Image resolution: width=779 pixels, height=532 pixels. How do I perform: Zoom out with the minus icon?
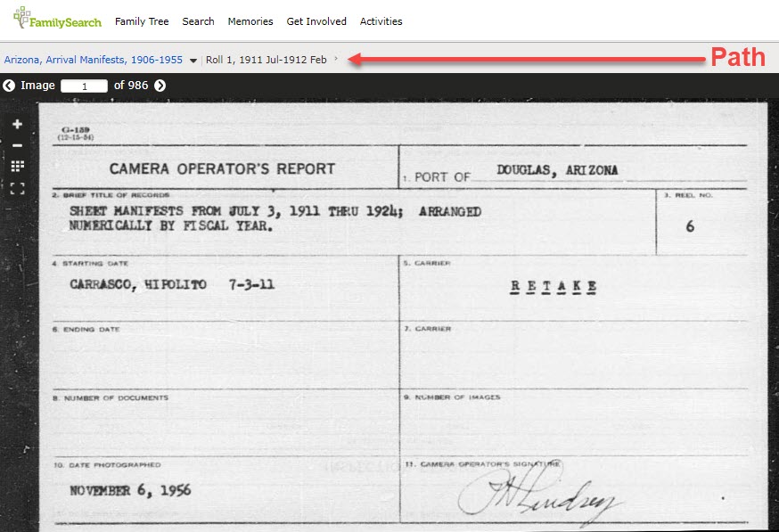click(18, 145)
